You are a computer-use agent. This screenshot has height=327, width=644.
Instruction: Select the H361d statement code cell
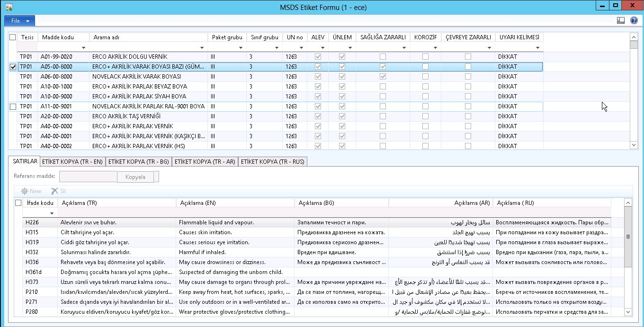click(x=40, y=272)
